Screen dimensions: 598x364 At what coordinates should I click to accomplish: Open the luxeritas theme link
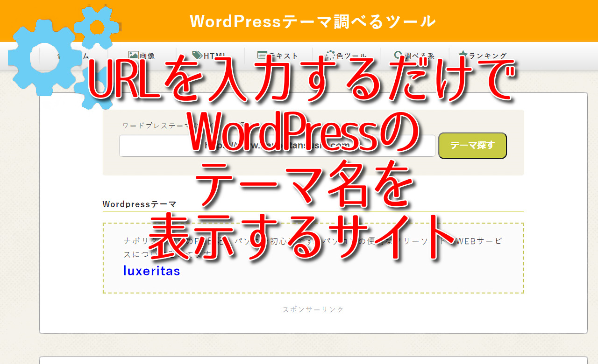(x=151, y=271)
